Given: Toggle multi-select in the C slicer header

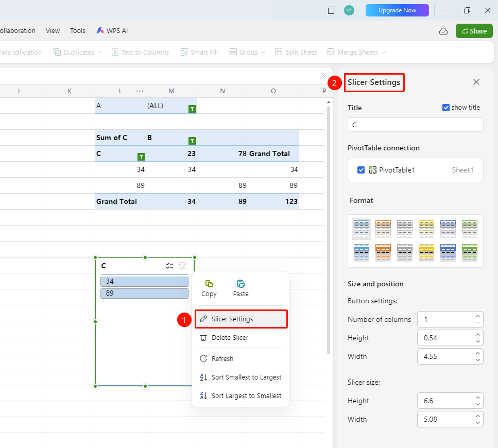Looking at the screenshot, I should point(169,266).
